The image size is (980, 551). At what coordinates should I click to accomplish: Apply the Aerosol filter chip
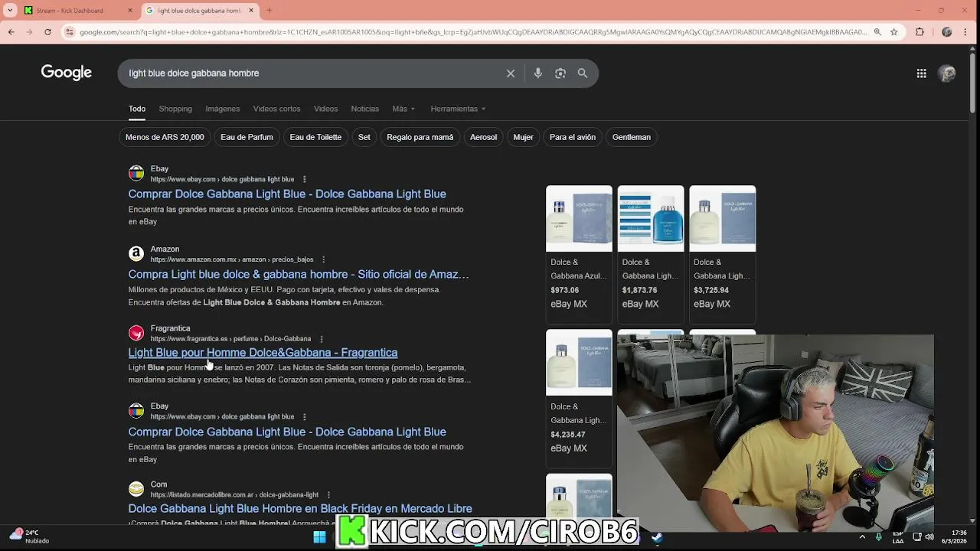click(483, 137)
